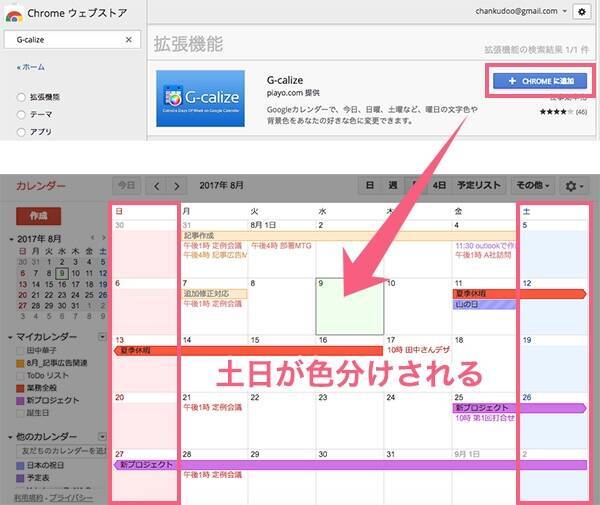
Task: Open the 利用規約 link
Action: (x=29, y=498)
